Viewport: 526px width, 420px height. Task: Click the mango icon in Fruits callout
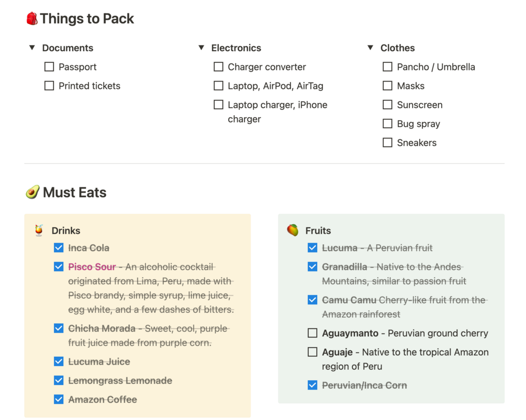pos(293,230)
